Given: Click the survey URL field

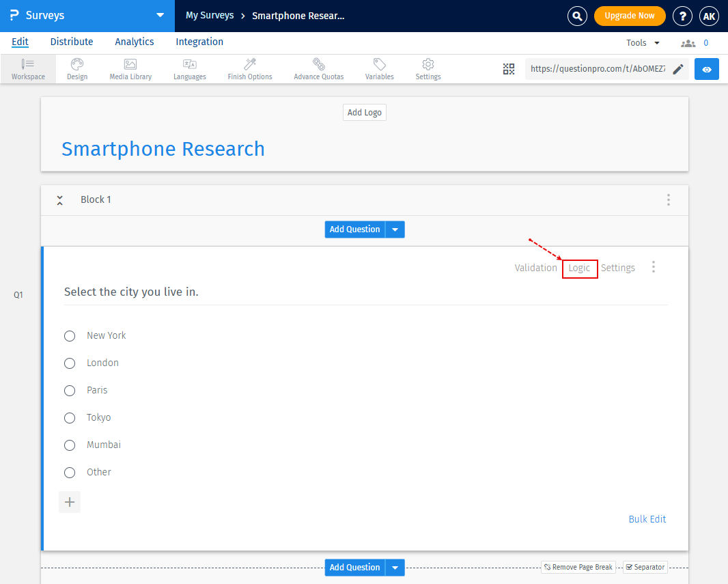Looking at the screenshot, I should click(x=597, y=69).
